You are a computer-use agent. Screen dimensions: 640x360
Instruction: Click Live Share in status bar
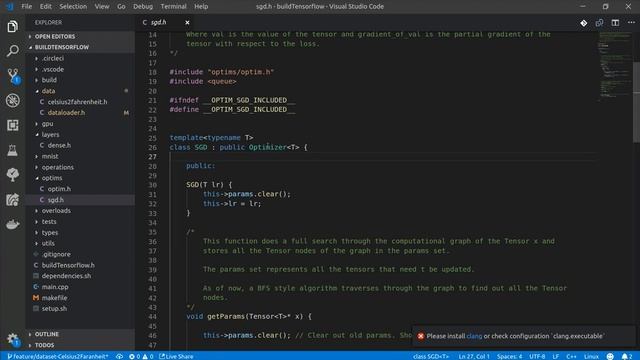(x=176, y=356)
